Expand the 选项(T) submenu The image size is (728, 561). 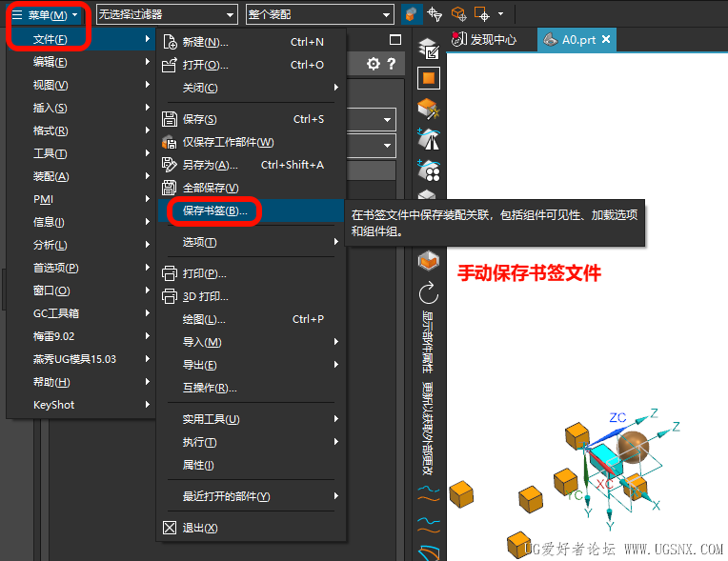(251, 242)
